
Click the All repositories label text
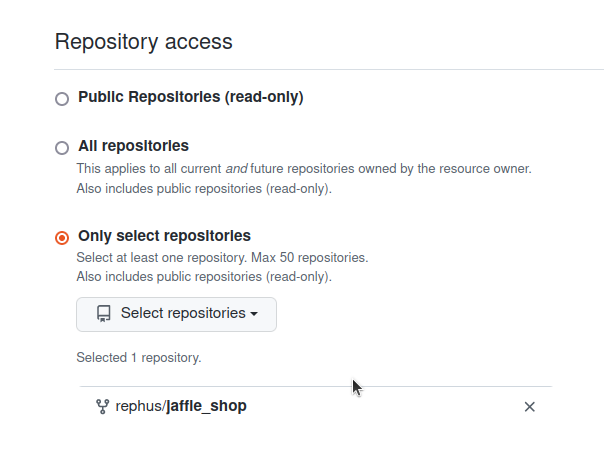[133, 146]
